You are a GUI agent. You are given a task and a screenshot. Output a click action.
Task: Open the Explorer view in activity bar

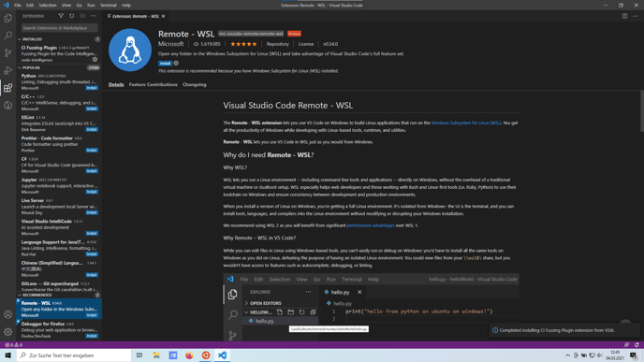point(7,19)
